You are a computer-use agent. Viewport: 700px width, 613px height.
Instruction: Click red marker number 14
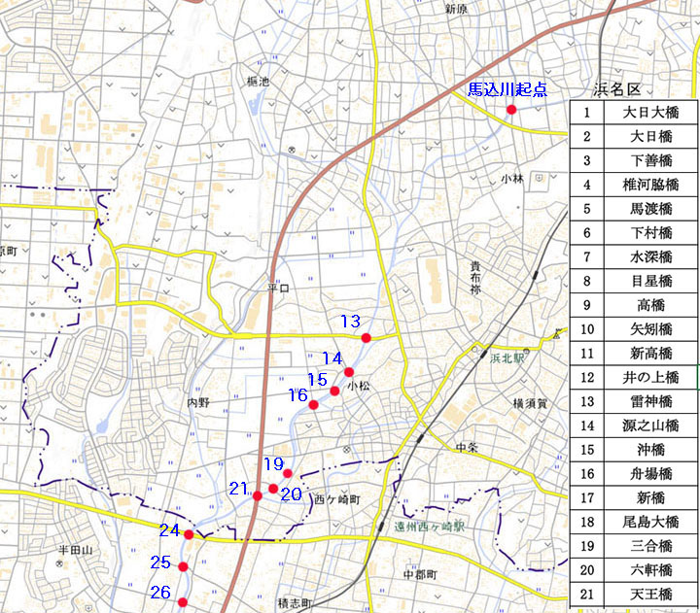point(349,372)
